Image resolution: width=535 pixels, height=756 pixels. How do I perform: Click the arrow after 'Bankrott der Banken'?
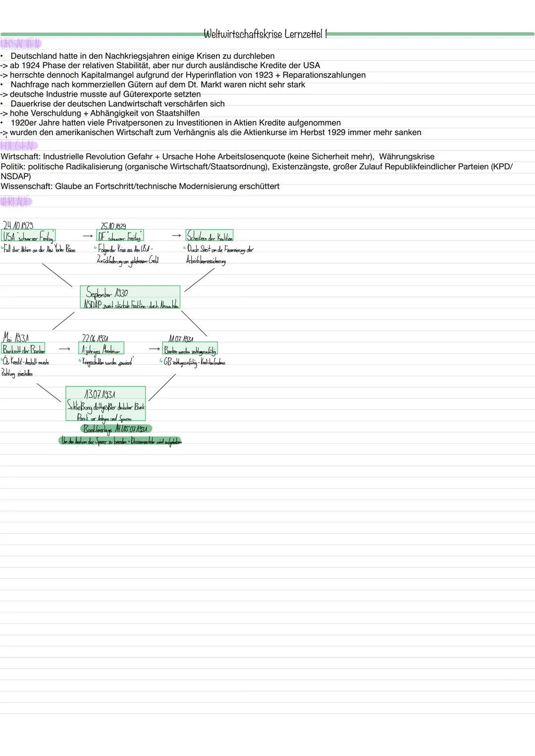(x=64, y=349)
